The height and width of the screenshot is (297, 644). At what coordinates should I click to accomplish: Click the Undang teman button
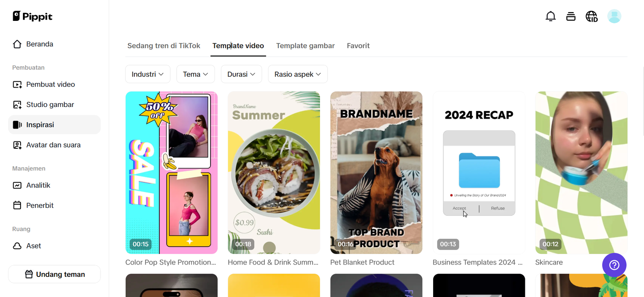[x=54, y=274]
